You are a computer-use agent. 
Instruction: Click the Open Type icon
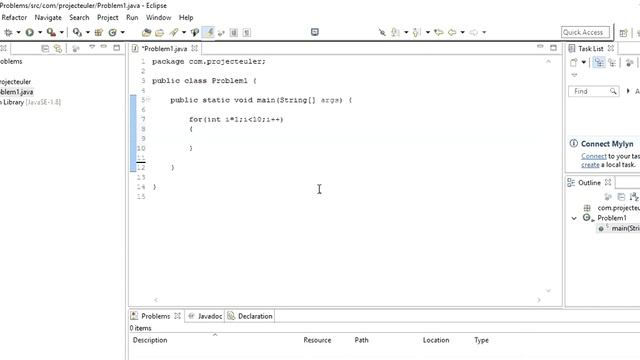click(x=146, y=32)
